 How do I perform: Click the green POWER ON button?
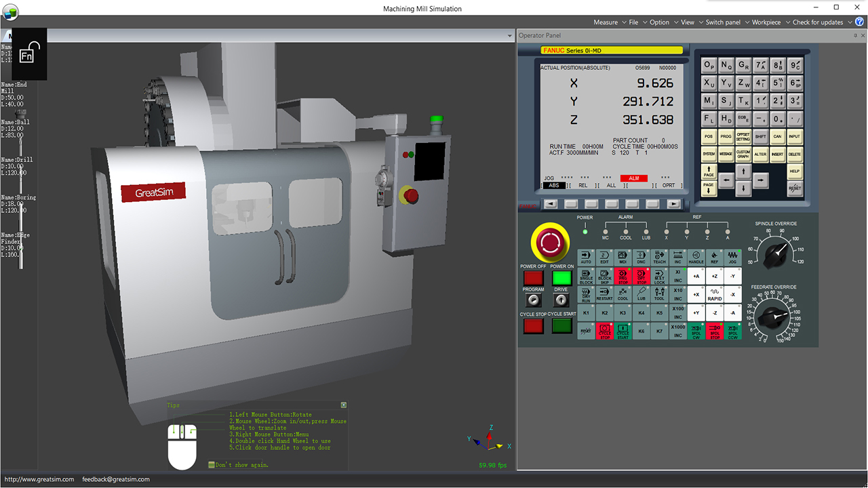pyautogui.click(x=561, y=278)
